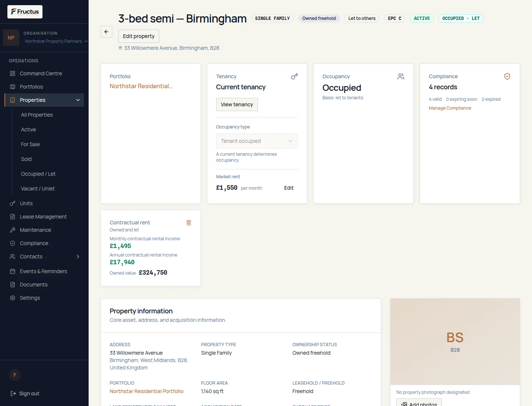Open Northstar Residential portfolio link on card
Image resolution: width=532 pixels, height=406 pixels.
(141, 86)
